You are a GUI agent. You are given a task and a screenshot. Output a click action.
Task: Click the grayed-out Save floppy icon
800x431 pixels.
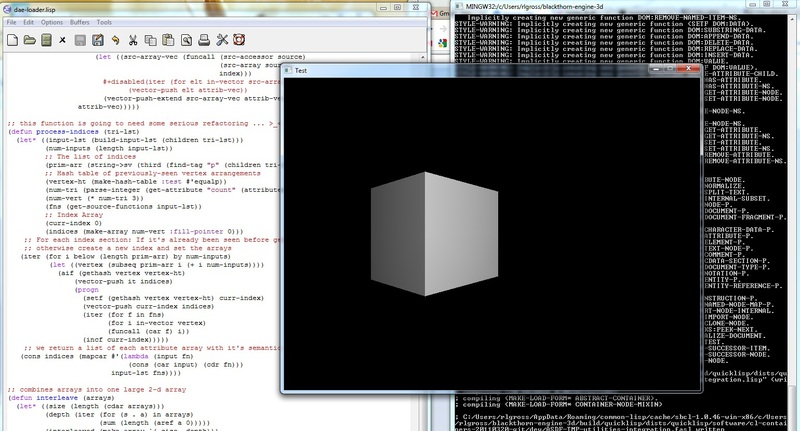coord(80,40)
